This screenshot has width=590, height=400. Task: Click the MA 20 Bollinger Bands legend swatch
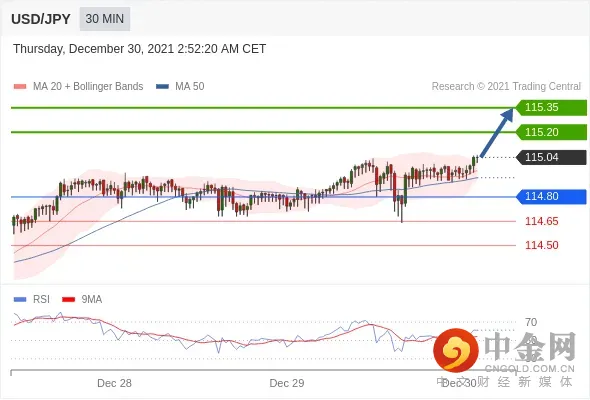point(20,87)
